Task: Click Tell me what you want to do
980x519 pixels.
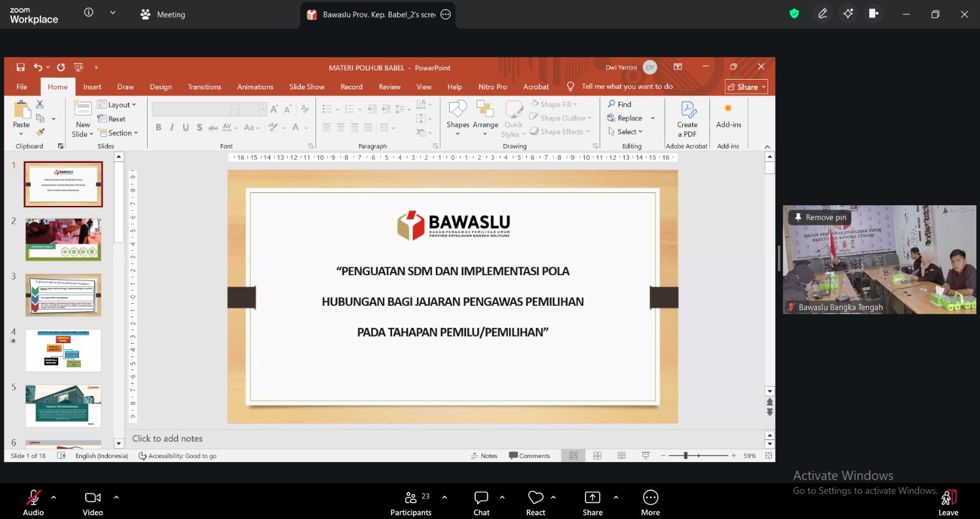Action: point(620,86)
